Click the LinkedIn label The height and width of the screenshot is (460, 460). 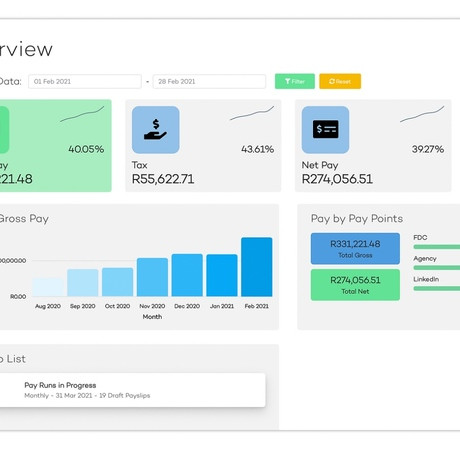[x=426, y=279]
